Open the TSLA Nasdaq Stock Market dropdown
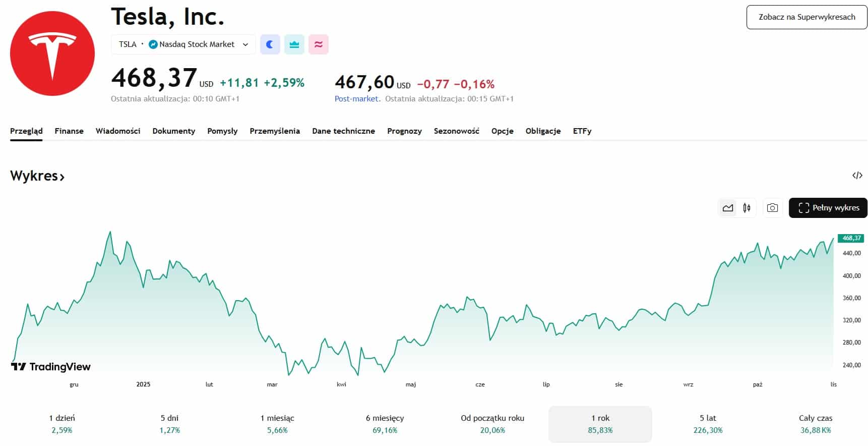The width and height of the screenshot is (868, 446). pyautogui.click(x=183, y=44)
